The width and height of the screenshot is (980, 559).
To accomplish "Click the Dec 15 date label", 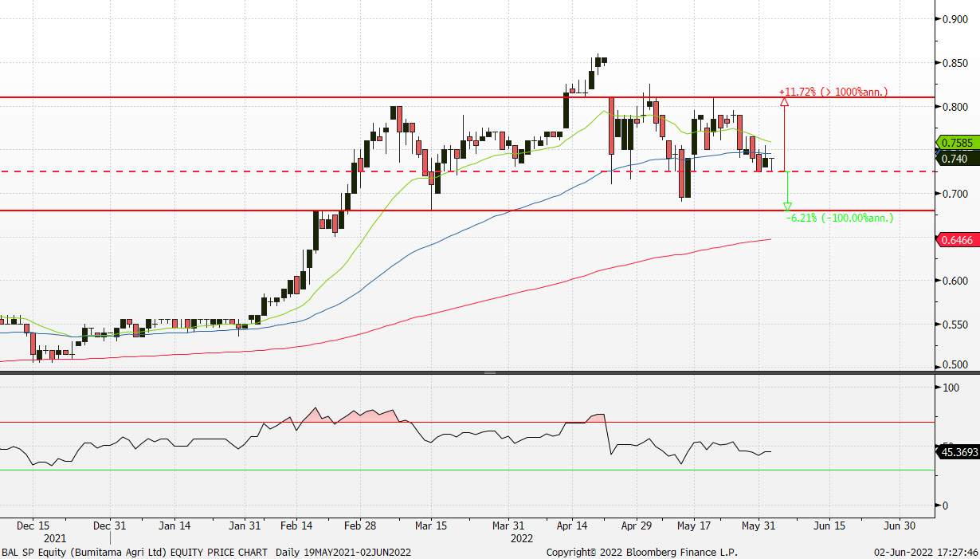I will (33, 526).
